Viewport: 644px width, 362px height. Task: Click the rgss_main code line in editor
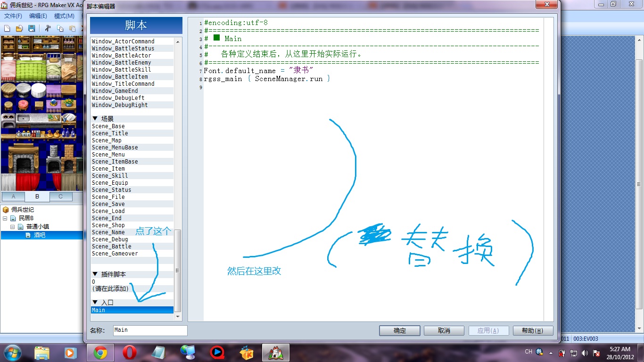267,79
